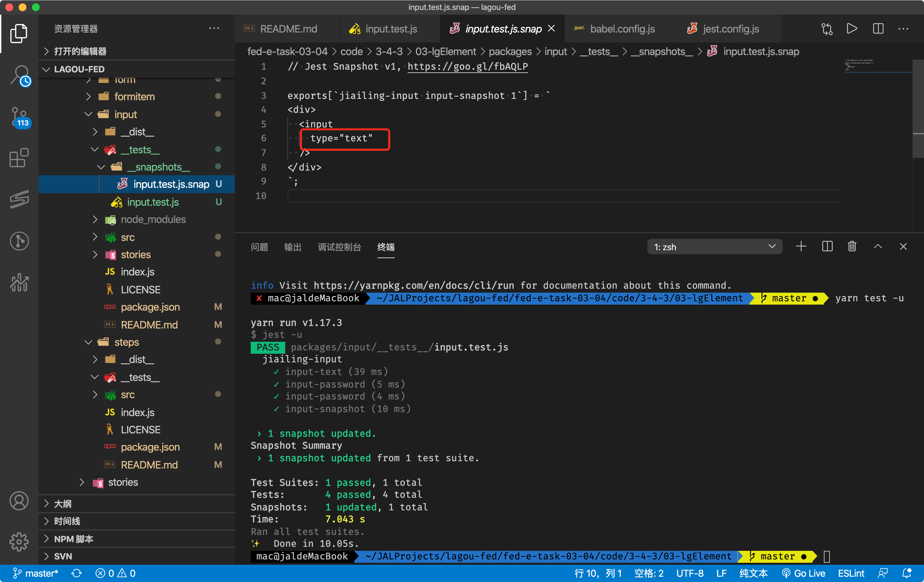Open the Extensions view icon

point(19,158)
